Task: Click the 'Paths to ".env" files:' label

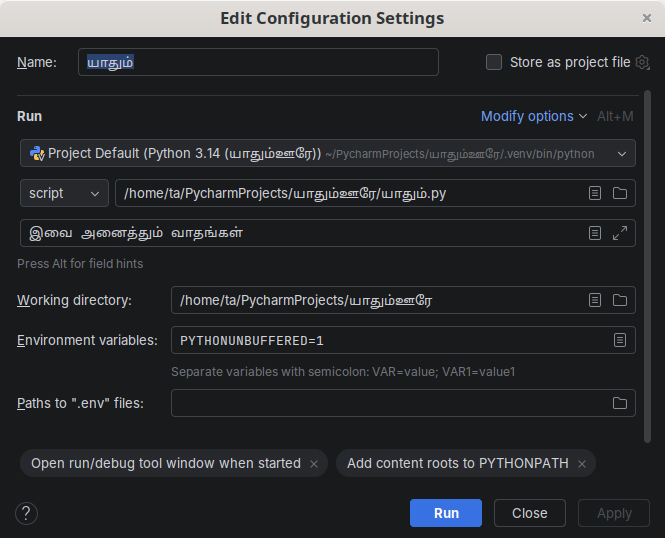Action: [x=80, y=403]
